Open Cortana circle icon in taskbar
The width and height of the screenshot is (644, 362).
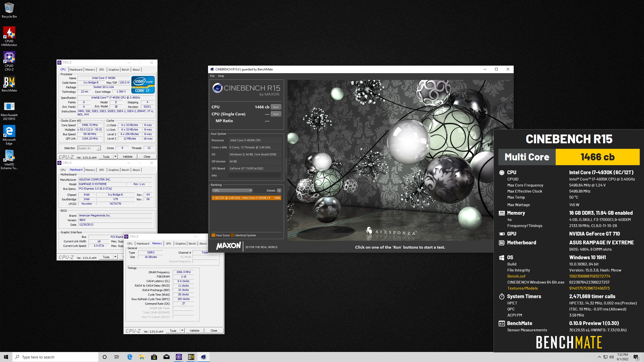[x=105, y=357]
